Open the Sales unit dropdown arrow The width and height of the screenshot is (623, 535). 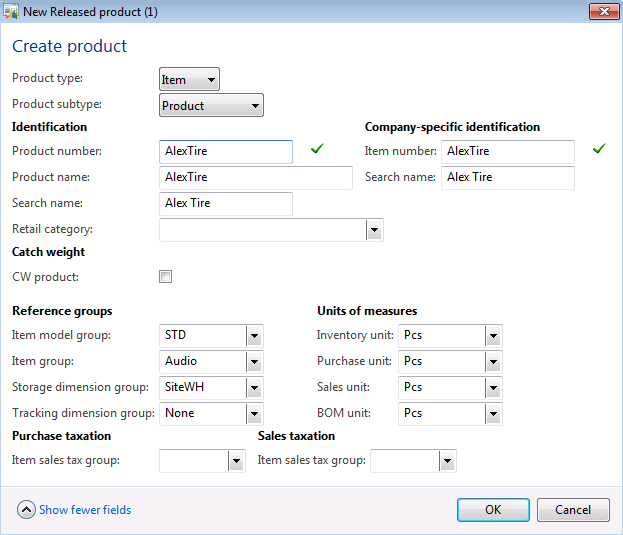pyautogui.click(x=493, y=388)
